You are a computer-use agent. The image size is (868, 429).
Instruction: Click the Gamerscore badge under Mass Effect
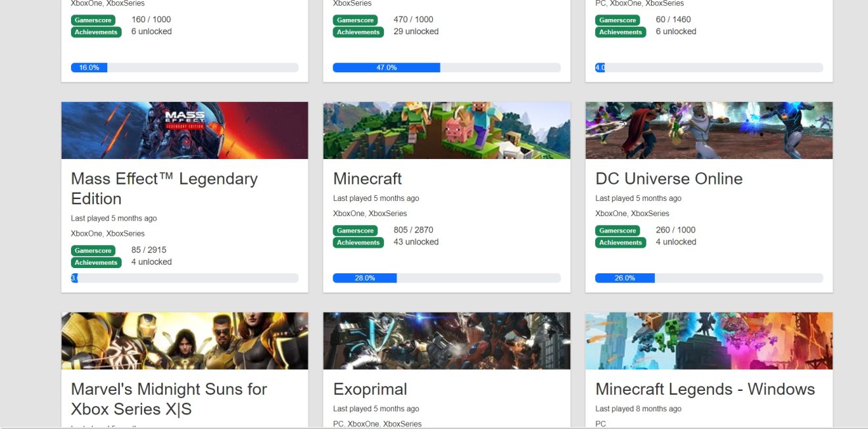point(93,250)
